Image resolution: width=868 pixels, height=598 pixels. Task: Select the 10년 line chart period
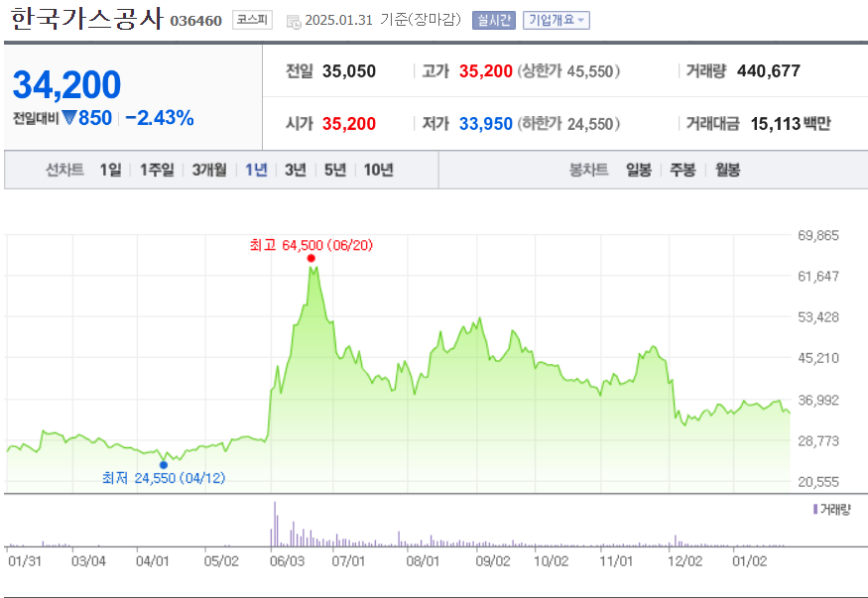pyautogui.click(x=378, y=170)
